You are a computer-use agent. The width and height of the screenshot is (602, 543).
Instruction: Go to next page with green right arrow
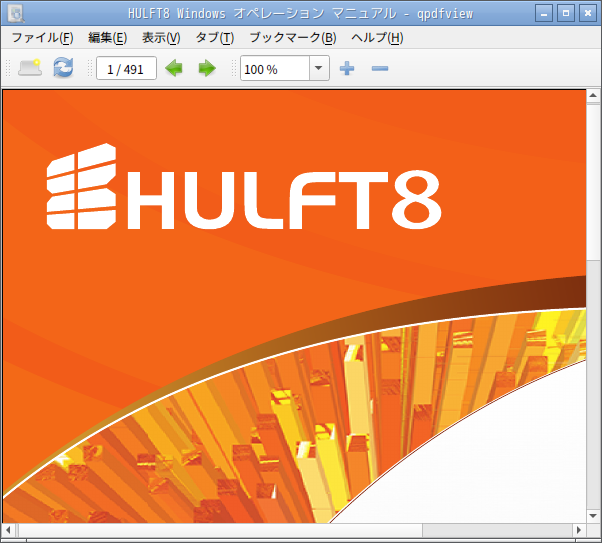(207, 68)
